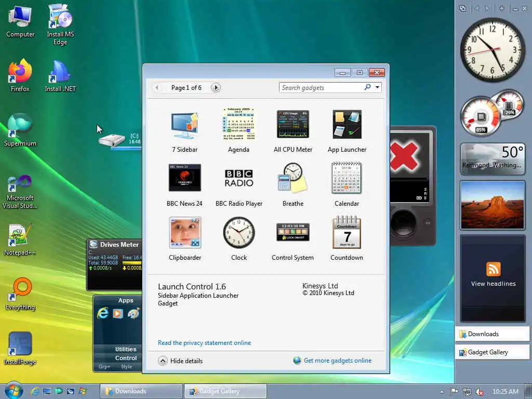
Task: Click the volume muted tray icon
Action: tap(479, 392)
